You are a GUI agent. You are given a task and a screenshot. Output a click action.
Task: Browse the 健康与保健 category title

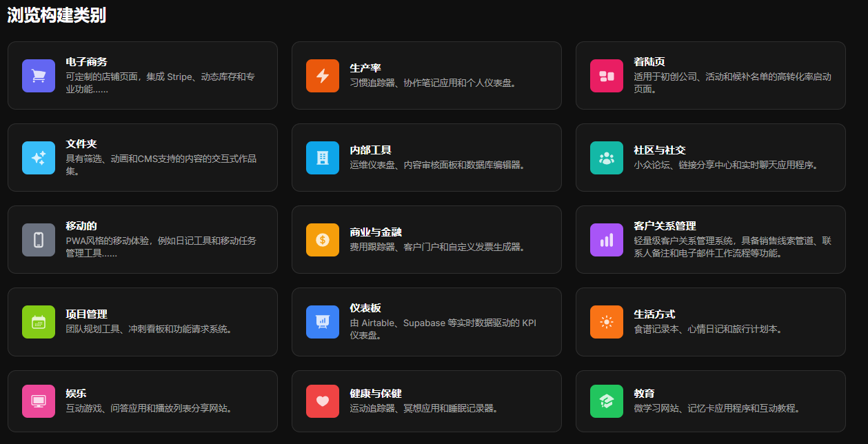pyautogui.click(x=376, y=394)
